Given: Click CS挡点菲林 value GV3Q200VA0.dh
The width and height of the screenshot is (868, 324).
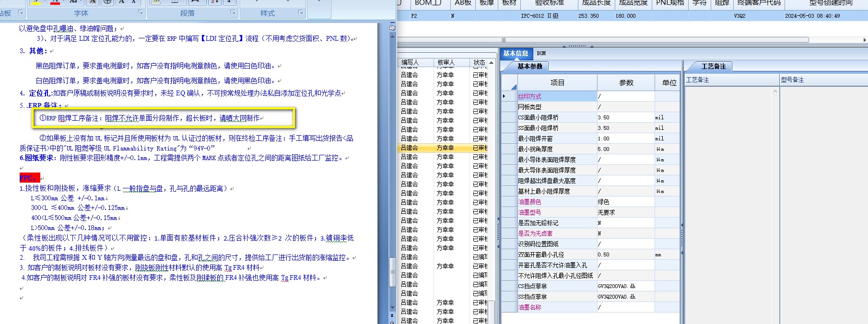Looking at the screenshot, I should tap(626, 286).
